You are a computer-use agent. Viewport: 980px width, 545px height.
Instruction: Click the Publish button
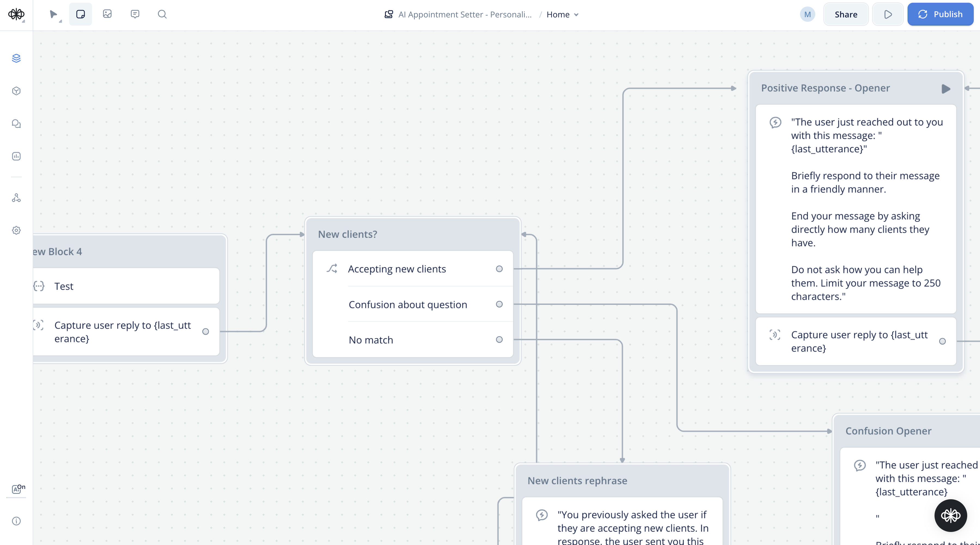[x=940, y=14]
